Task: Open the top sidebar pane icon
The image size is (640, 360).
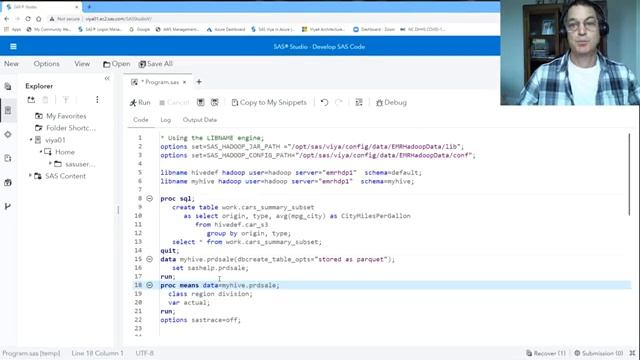Action: click(x=8, y=87)
